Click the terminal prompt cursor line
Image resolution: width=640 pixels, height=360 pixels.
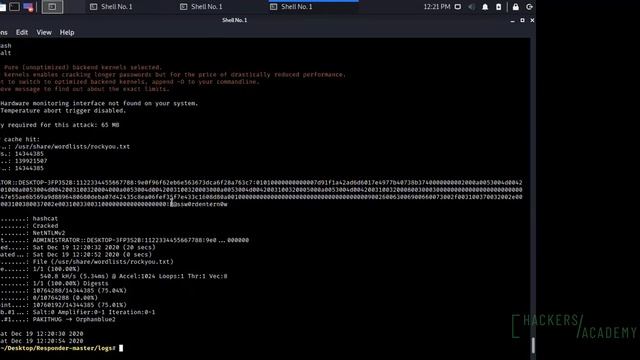61,348
